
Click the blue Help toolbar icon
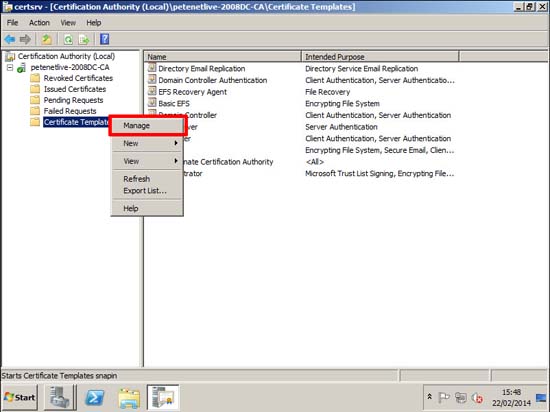click(105, 39)
